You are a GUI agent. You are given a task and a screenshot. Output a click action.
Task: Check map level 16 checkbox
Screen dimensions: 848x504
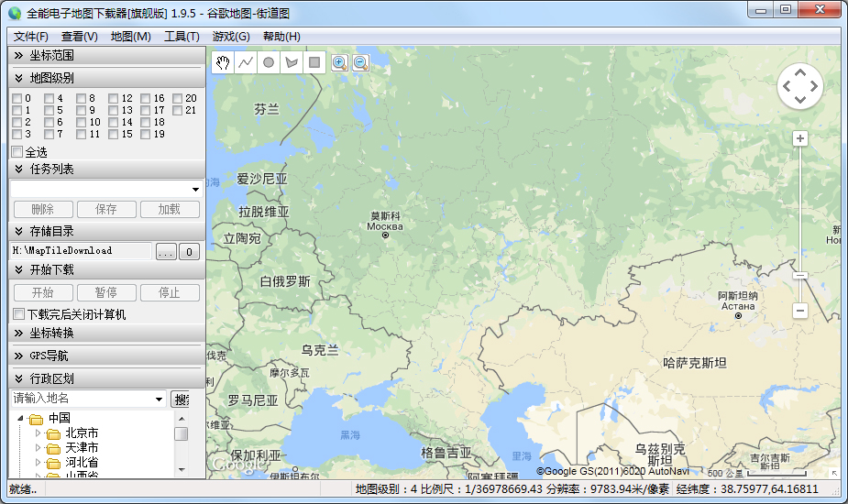146,98
